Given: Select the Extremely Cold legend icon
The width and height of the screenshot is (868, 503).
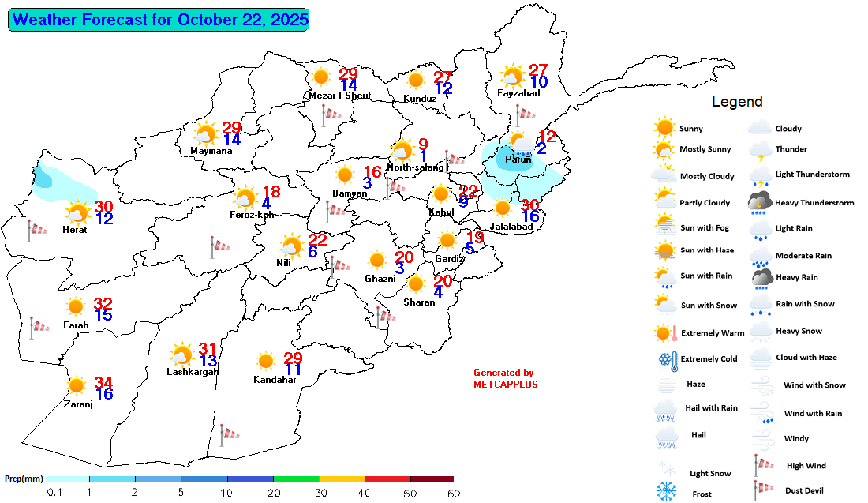Looking at the screenshot, I should [x=666, y=359].
